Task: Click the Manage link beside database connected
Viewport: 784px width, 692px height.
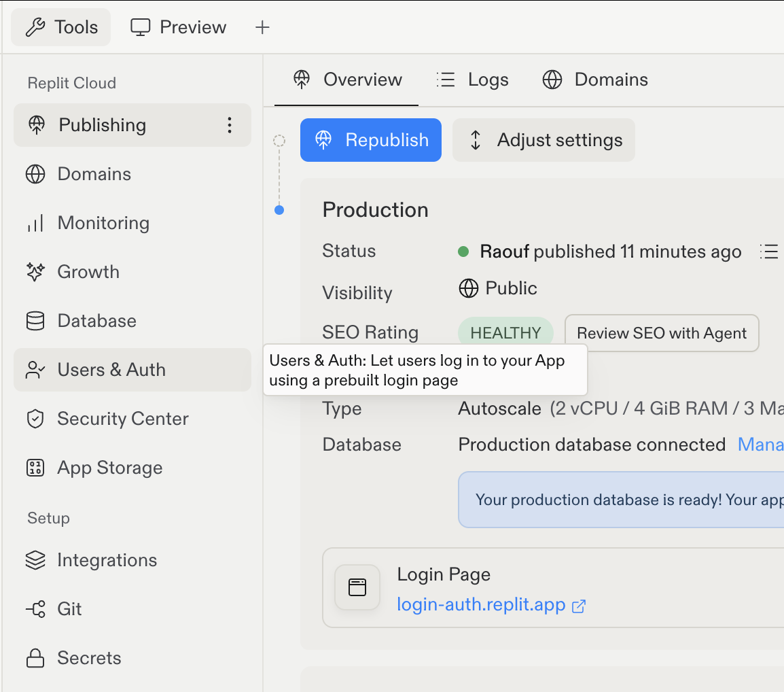Action: pos(760,445)
